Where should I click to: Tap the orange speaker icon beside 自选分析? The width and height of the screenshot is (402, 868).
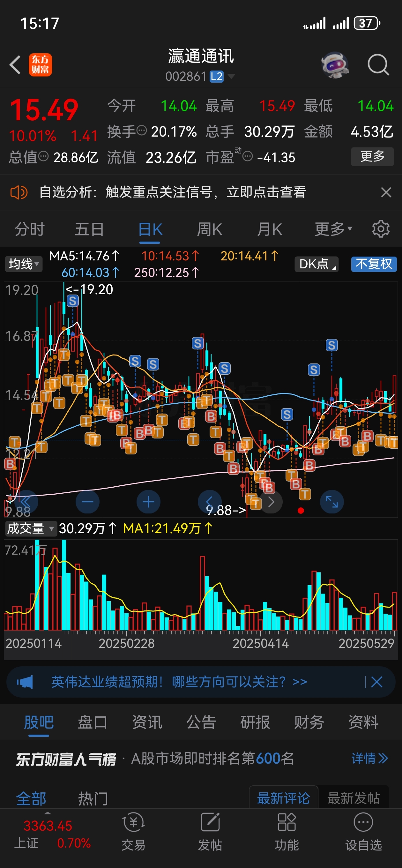[x=19, y=193]
